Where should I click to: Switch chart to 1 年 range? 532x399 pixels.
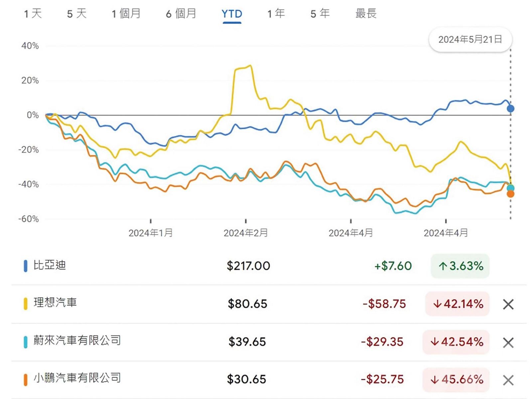pos(276,14)
